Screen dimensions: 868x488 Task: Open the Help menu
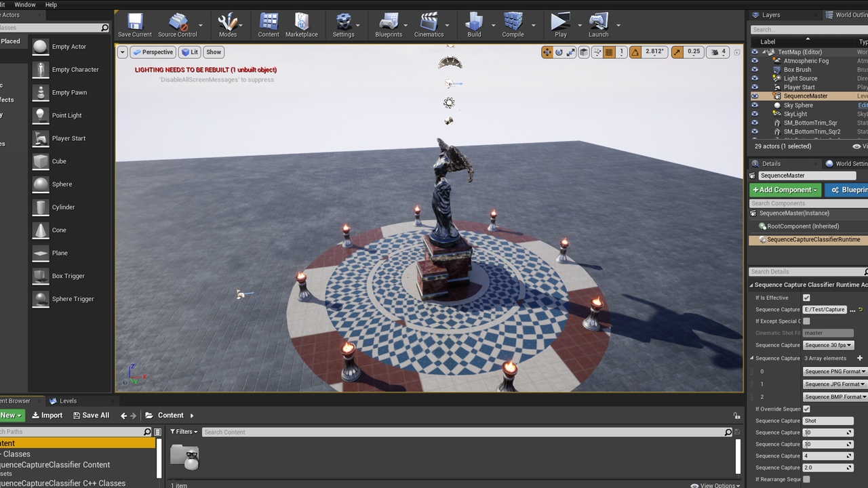51,5
